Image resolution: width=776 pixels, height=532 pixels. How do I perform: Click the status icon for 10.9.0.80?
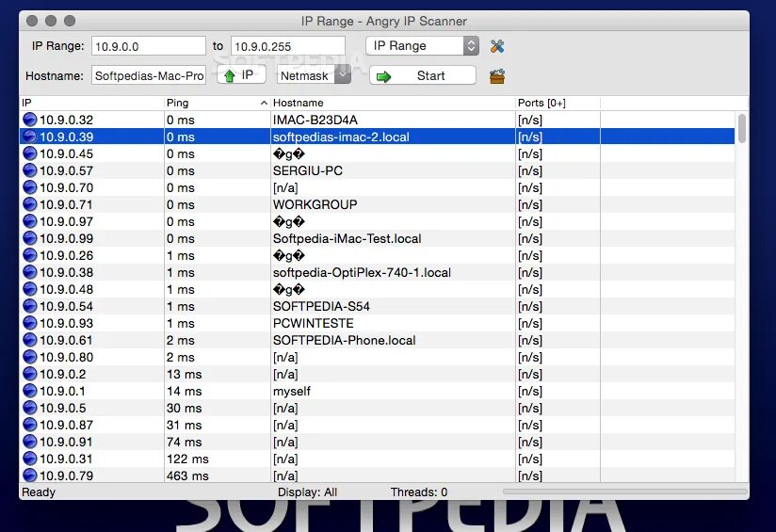tap(30, 357)
